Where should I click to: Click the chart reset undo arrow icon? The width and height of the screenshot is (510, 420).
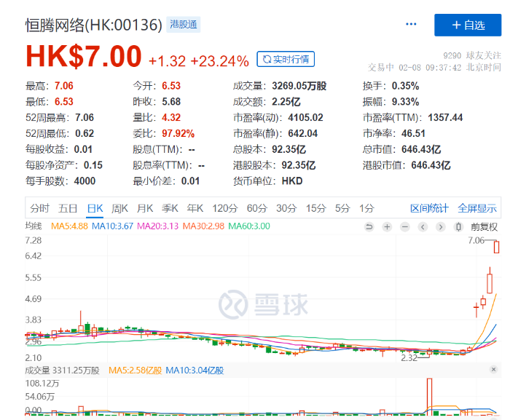(x=369, y=226)
